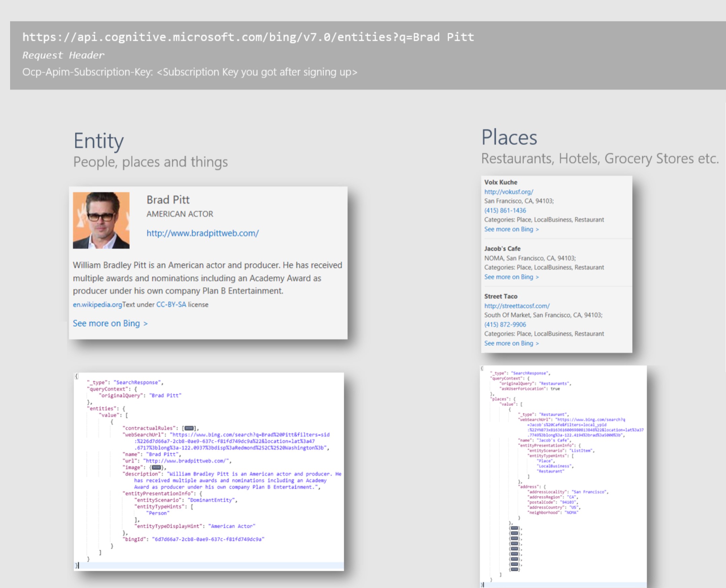Viewport: 726px width, 588px height.
Task: Expand the collapsed "image" JSON node
Action: [156, 468]
